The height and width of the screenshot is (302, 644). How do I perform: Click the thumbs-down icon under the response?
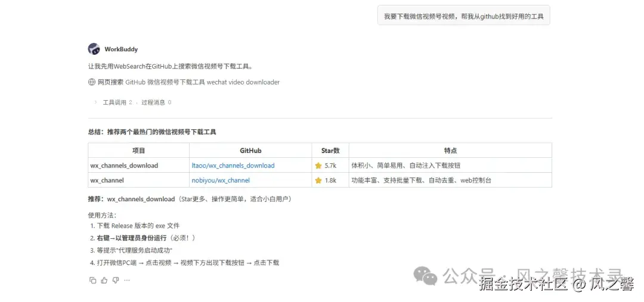coord(116,280)
